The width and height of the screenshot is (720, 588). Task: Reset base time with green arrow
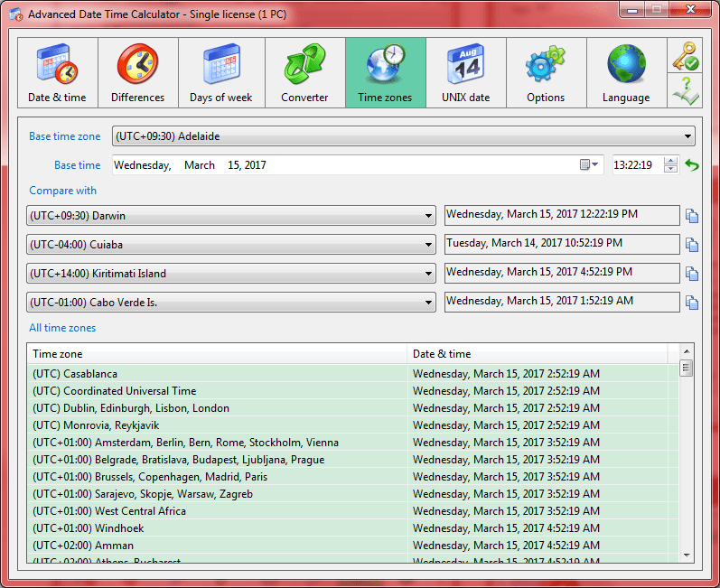691,164
